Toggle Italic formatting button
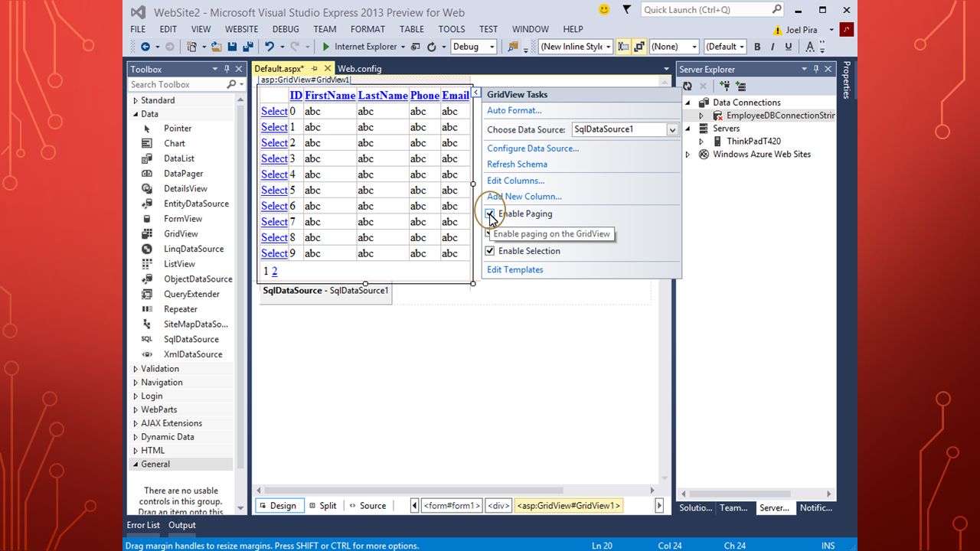 tap(771, 47)
